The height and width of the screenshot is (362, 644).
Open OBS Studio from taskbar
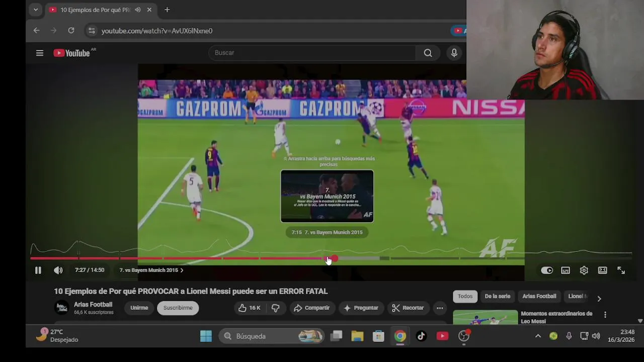point(464,336)
